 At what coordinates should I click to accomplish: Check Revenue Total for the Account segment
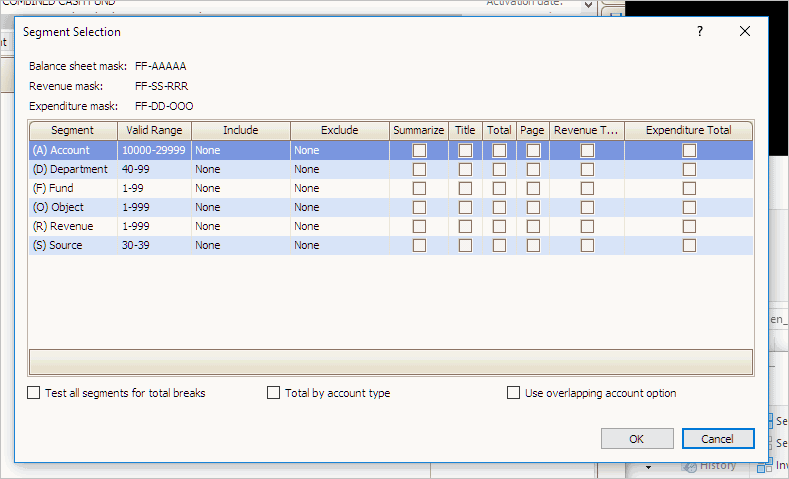coord(587,150)
